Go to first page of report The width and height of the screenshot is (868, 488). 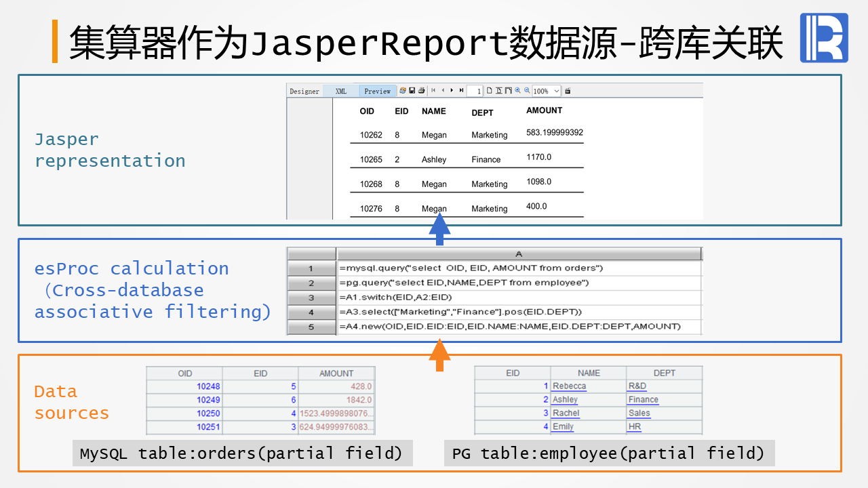point(433,91)
